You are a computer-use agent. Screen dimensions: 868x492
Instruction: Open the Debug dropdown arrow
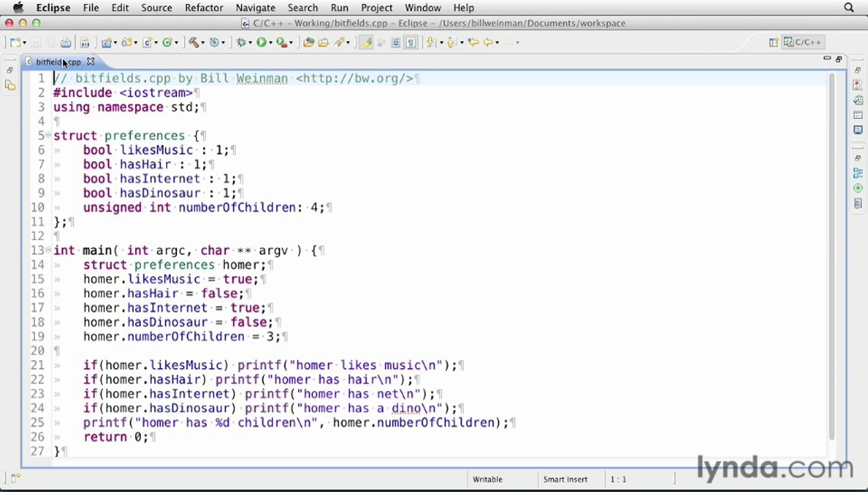point(250,42)
